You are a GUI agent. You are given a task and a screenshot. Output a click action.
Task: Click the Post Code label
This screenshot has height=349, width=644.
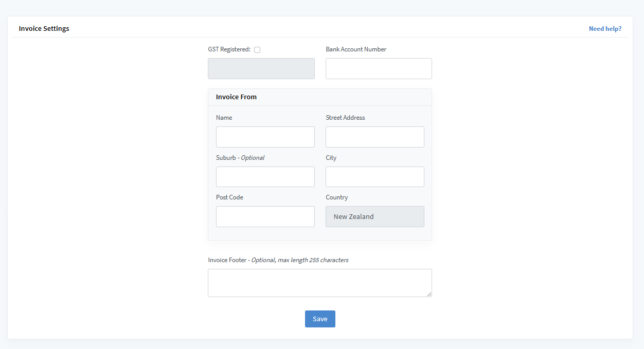click(x=229, y=197)
